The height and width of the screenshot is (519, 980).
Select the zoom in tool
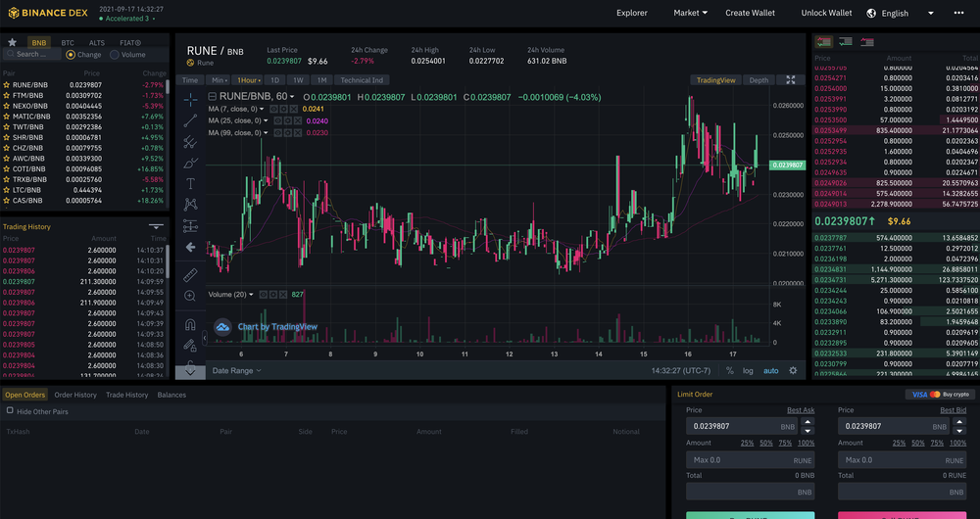tap(190, 296)
